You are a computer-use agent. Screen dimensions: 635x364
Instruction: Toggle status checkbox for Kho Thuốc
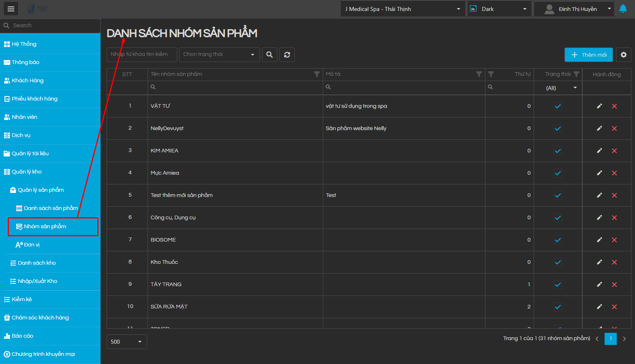pyautogui.click(x=558, y=262)
